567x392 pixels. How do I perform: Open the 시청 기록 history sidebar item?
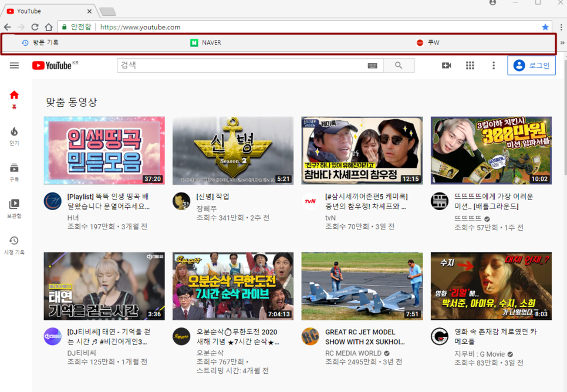[x=14, y=245]
